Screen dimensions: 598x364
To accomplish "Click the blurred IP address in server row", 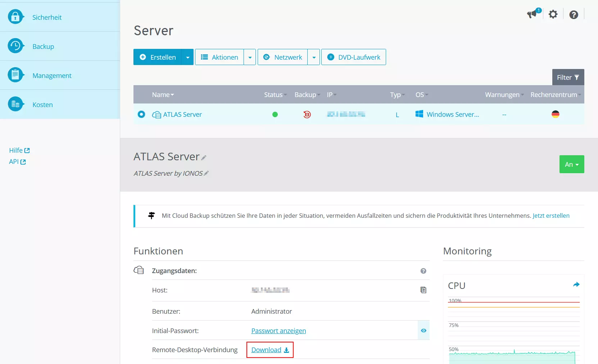I will click(346, 114).
